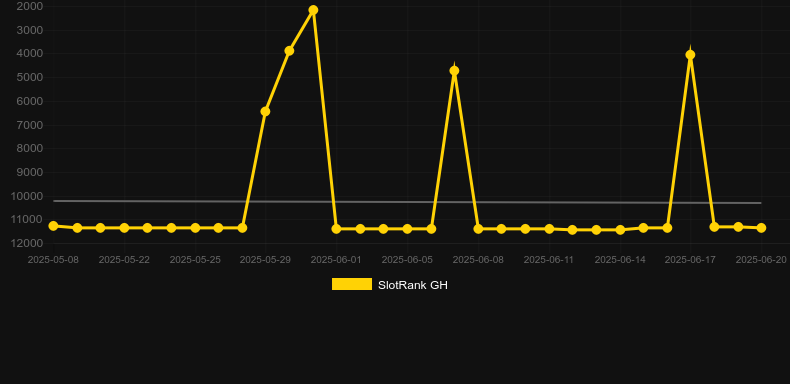Select the data point above 2025-06-11 label
790x384 pixels.
(x=549, y=229)
